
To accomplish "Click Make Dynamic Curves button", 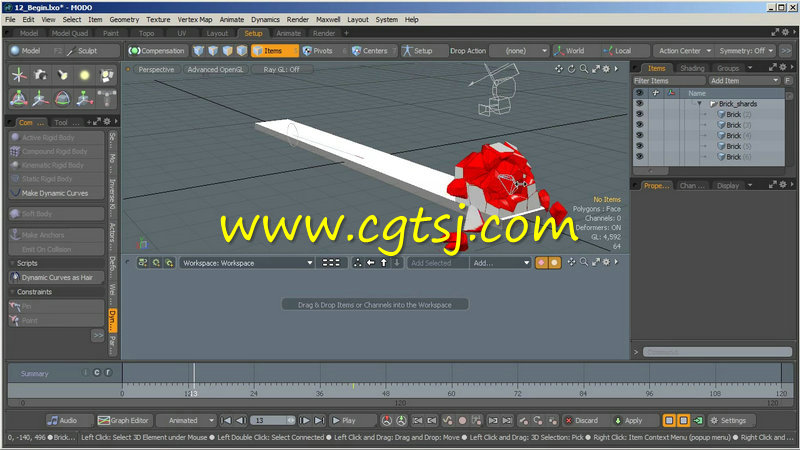I will 57,193.
